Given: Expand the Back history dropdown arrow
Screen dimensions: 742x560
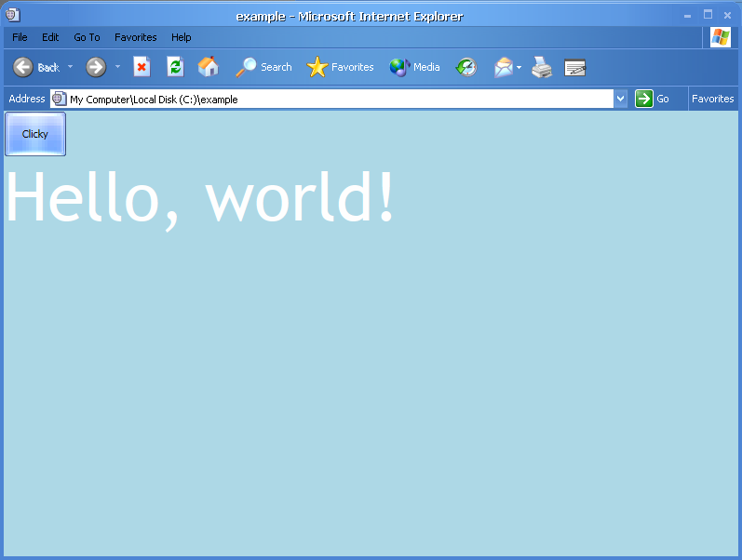Looking at the screenshot, I should tap(70, 67).
